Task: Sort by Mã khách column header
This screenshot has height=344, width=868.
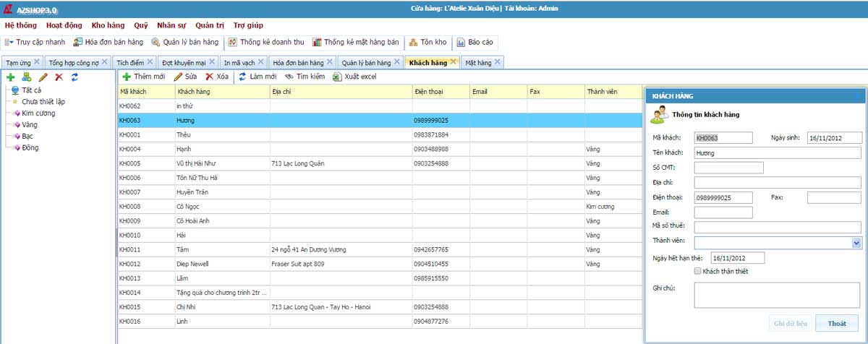Action: pos(146,92)
